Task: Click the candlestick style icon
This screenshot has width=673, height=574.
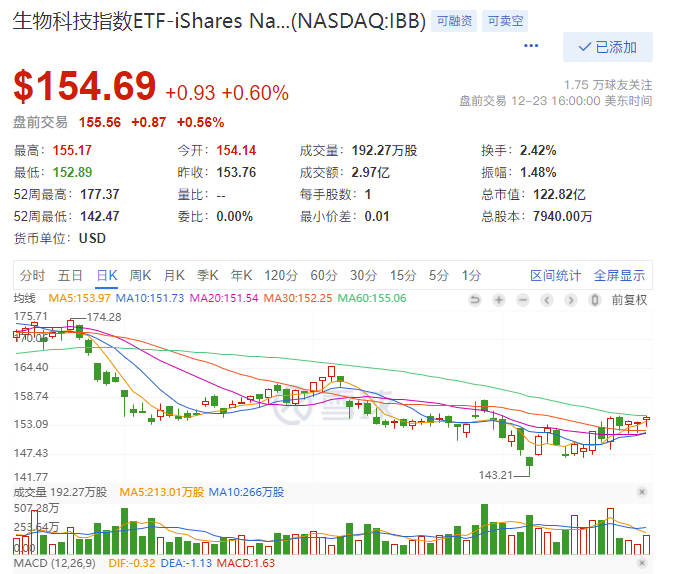Action: (x=595, y=300)
